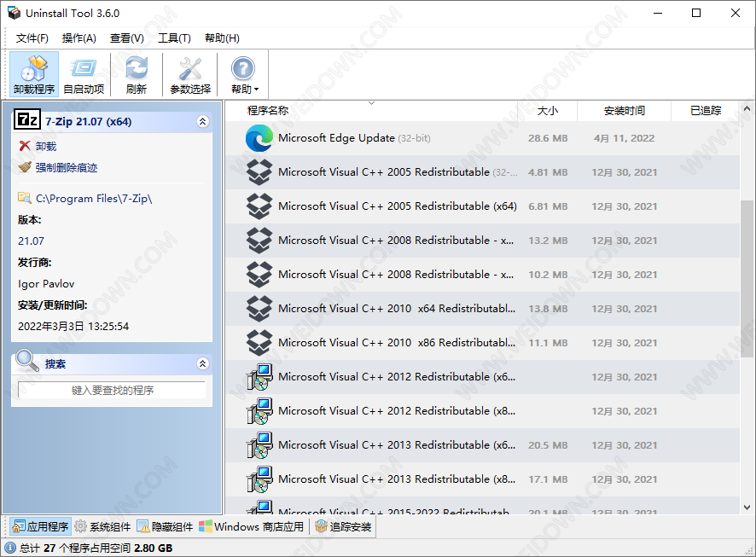Click the 刷新 refresh toolbar icon

point(137,74)
